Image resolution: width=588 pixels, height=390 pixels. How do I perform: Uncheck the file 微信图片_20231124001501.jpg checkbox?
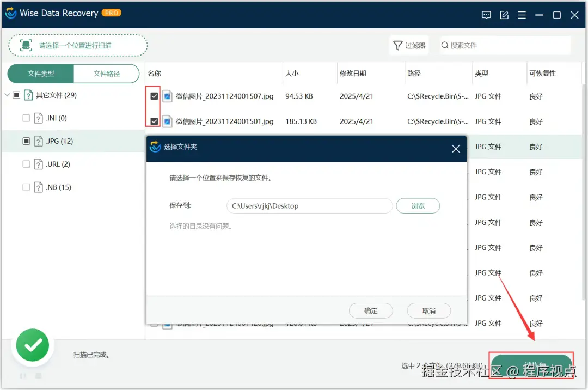(x=154, y=121)
